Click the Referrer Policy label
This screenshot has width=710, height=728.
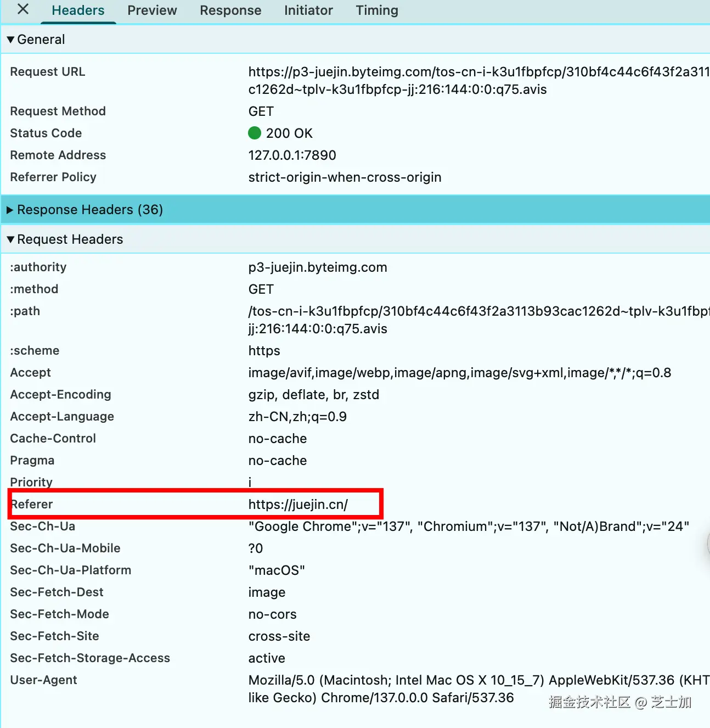click(53, 177)
